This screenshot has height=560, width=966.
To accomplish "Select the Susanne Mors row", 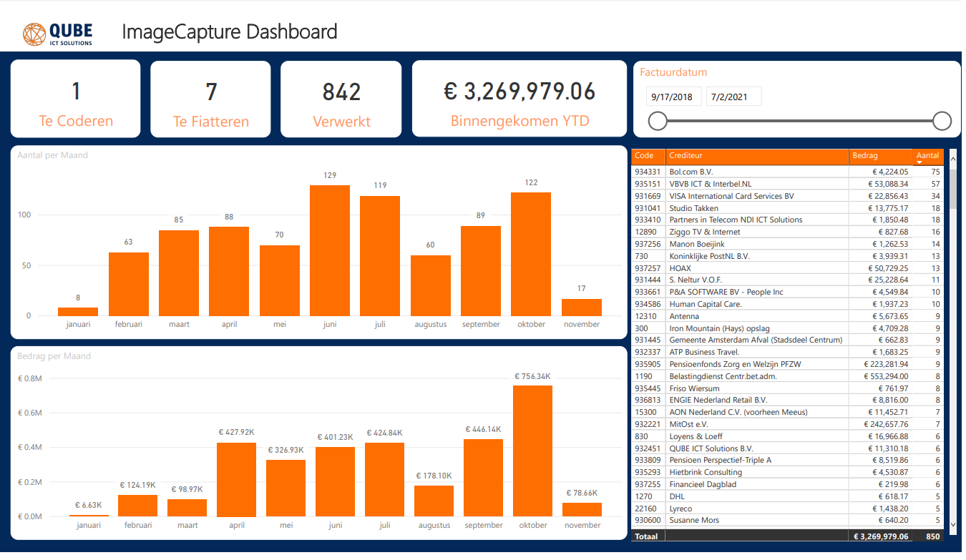I will point(787,520).
